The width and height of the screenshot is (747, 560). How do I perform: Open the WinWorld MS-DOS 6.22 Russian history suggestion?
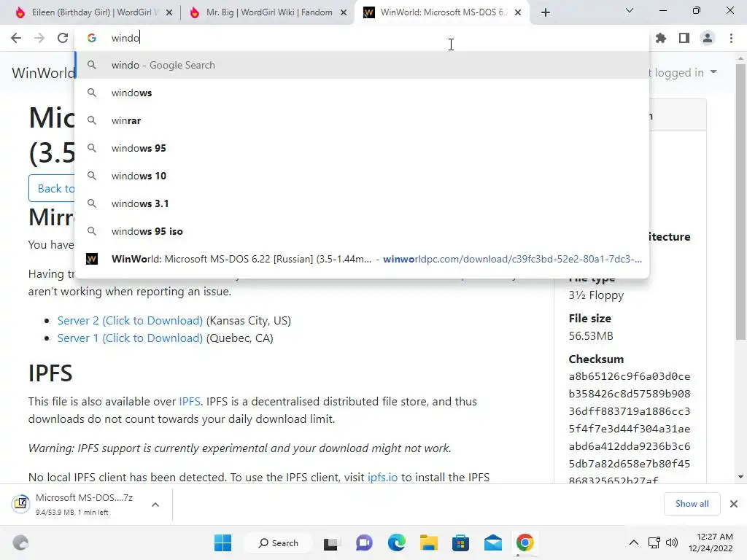point(362,259)
